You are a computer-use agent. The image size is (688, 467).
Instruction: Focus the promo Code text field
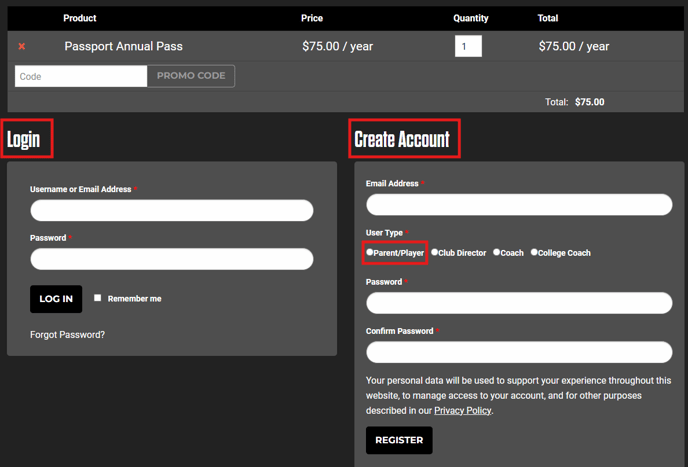pyautogui.click(x=81, y=76)
